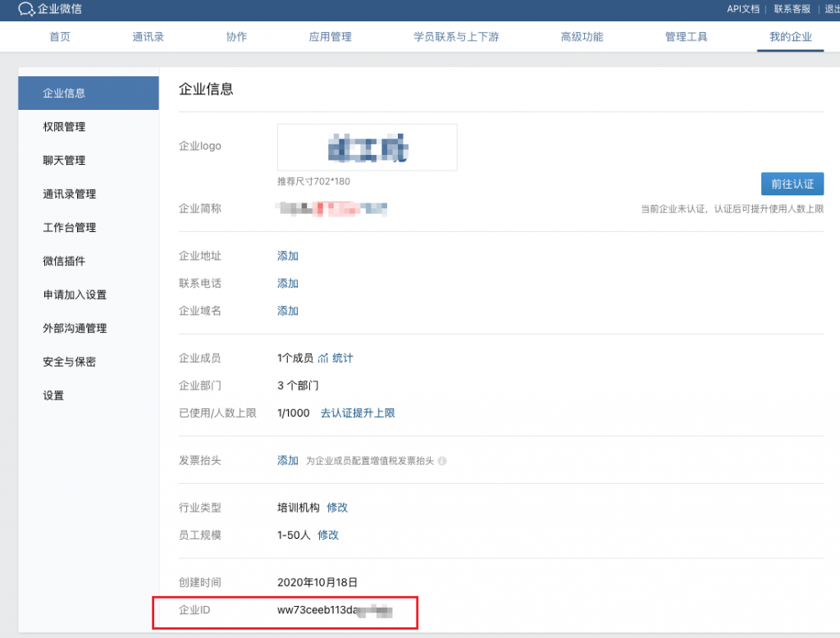Click 添加 next to 联系电话

[288, 284]
